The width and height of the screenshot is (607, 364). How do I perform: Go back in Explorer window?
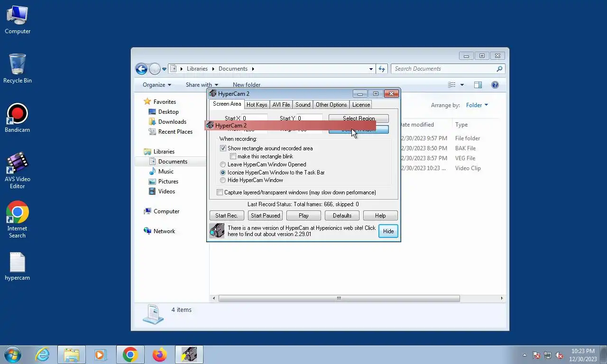pos(141,69)
